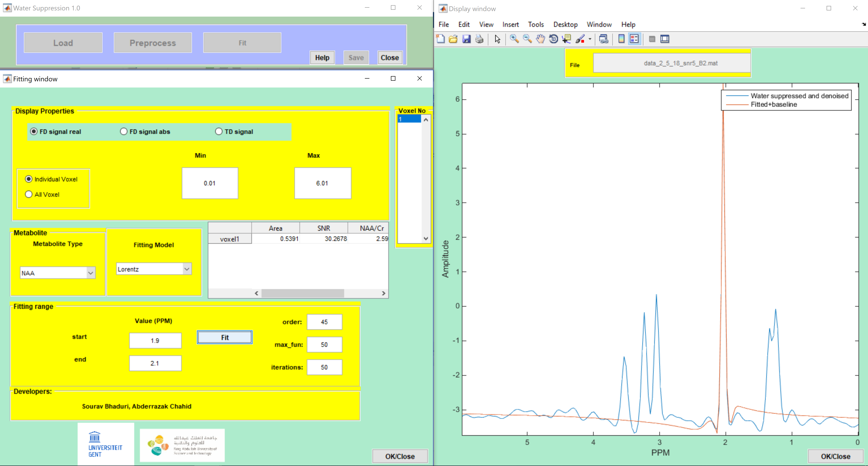Click the results table horizontal scrollbar
This screenshot has height=466, width=868.
[x=302, y=293]
